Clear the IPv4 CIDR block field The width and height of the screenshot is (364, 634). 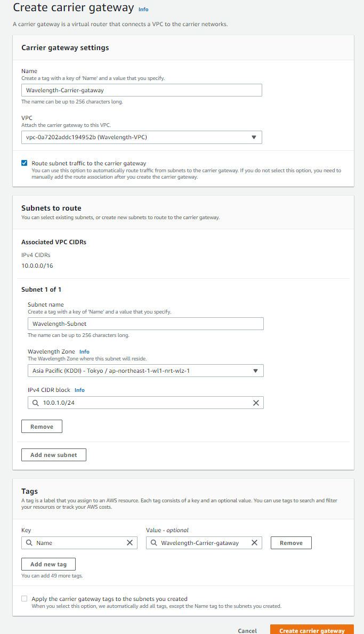tap(256, 403)
